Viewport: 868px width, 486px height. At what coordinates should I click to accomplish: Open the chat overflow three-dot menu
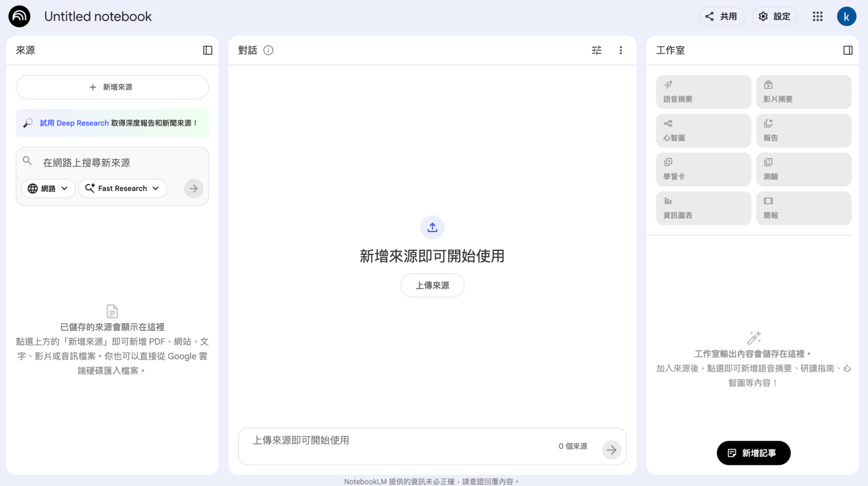click(621, 50)
